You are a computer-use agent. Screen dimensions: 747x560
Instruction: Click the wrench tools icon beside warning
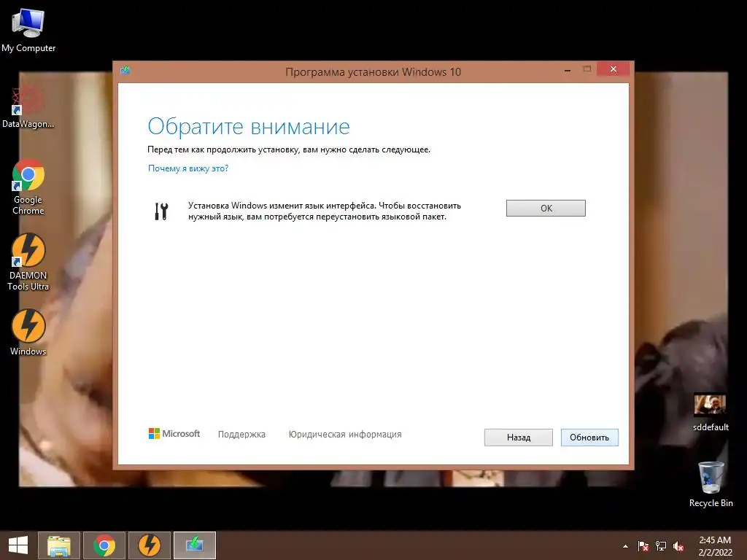pos(161,211)
